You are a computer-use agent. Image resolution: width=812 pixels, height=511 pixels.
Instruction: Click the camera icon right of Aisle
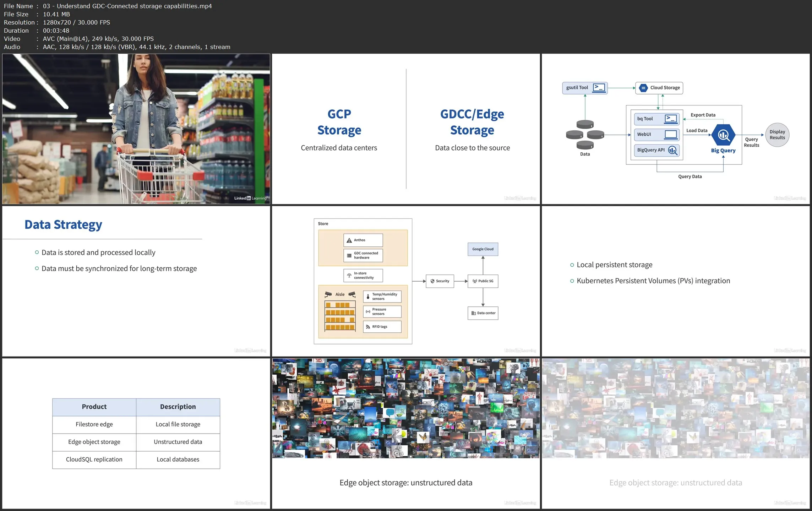coord(352,294)
